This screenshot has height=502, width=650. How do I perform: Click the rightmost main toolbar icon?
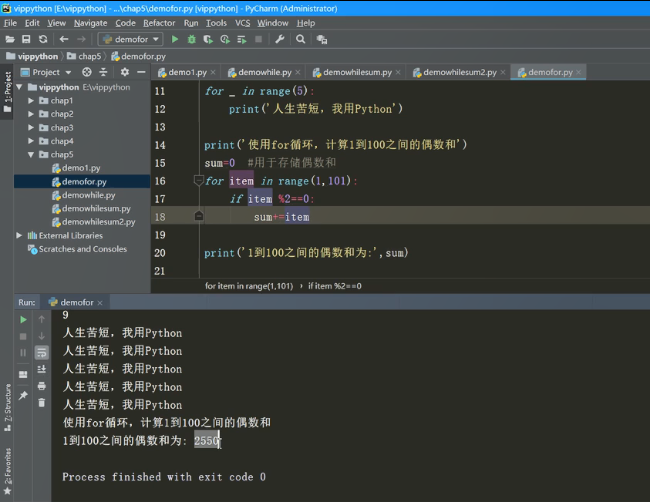pyautogui.click(x=322, y=39)
